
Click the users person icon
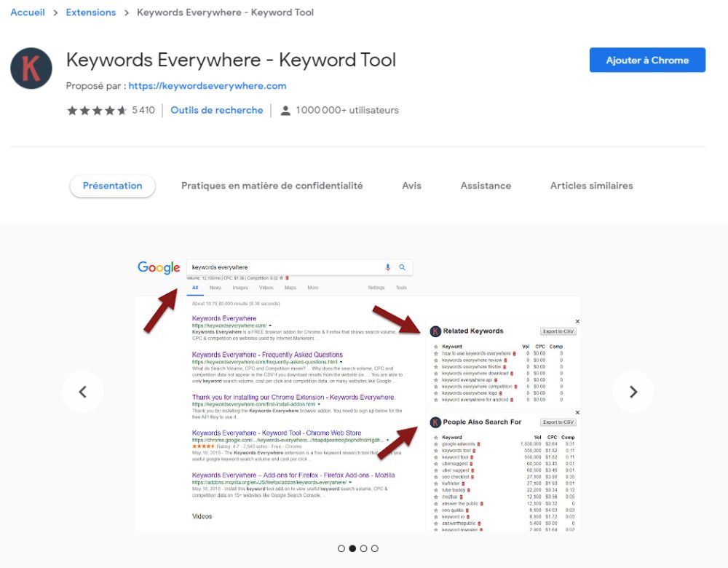click(x=285, y=111)
